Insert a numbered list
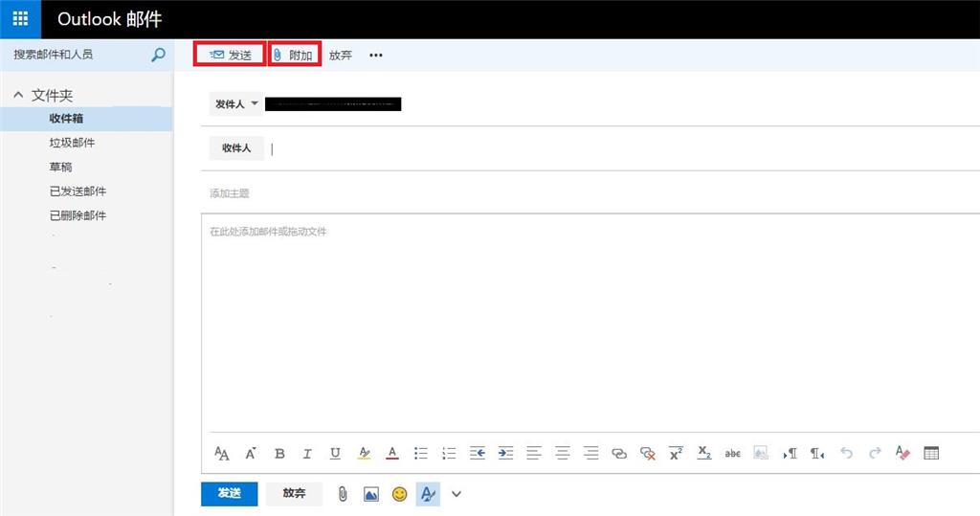The height and width of the screenshot is (516, 980). pos(449,454)
